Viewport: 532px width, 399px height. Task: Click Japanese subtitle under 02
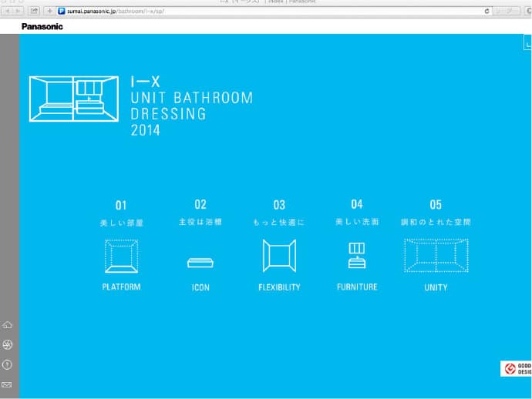[x=200, y=222]
